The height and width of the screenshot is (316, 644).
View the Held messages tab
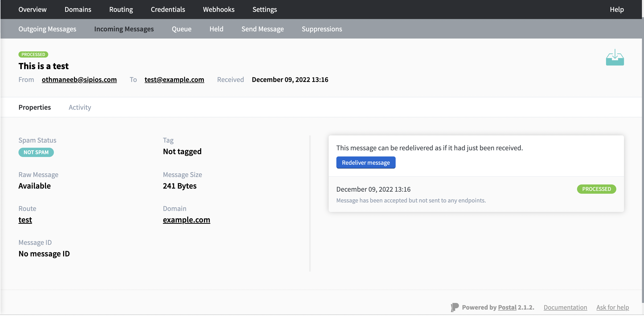(x=216, y=29)
